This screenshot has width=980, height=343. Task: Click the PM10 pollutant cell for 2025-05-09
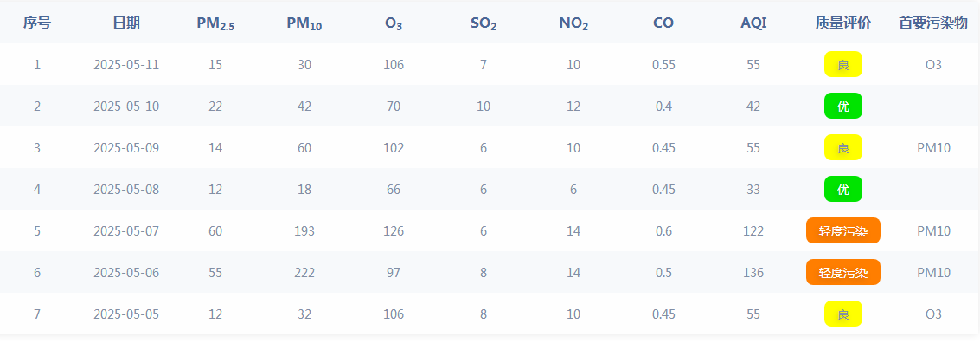click(934, 148)
